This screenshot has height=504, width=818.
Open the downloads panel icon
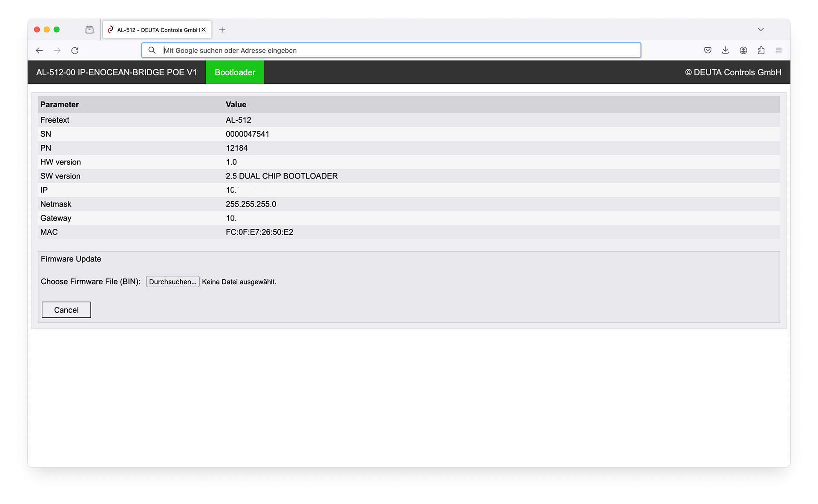(x=726, y=50)
